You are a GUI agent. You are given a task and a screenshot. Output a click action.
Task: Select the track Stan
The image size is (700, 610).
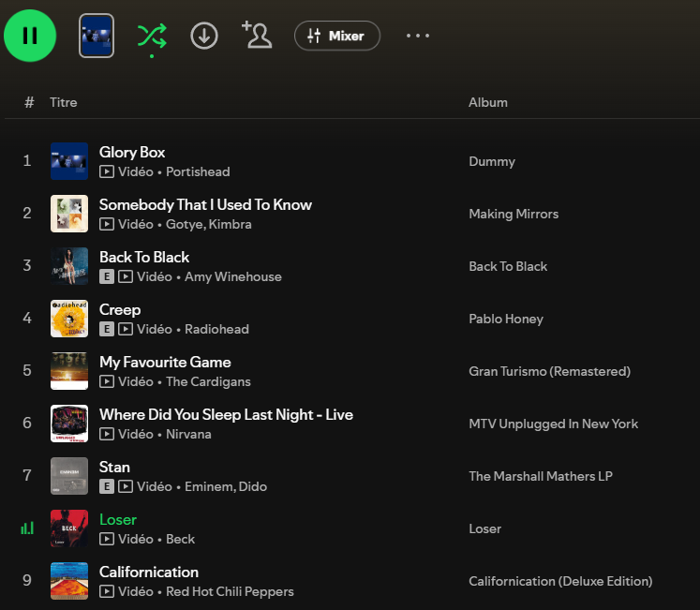tap(114, 467)
